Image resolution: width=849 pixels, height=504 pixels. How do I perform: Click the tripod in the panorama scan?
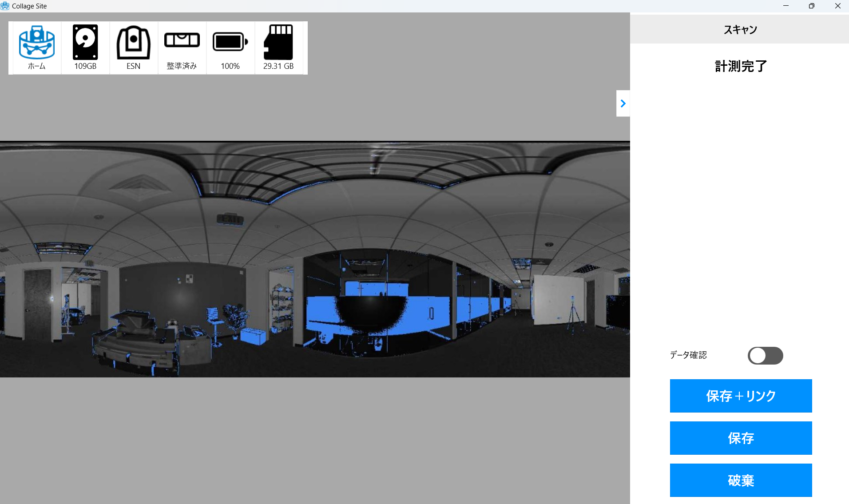[574, 314]
